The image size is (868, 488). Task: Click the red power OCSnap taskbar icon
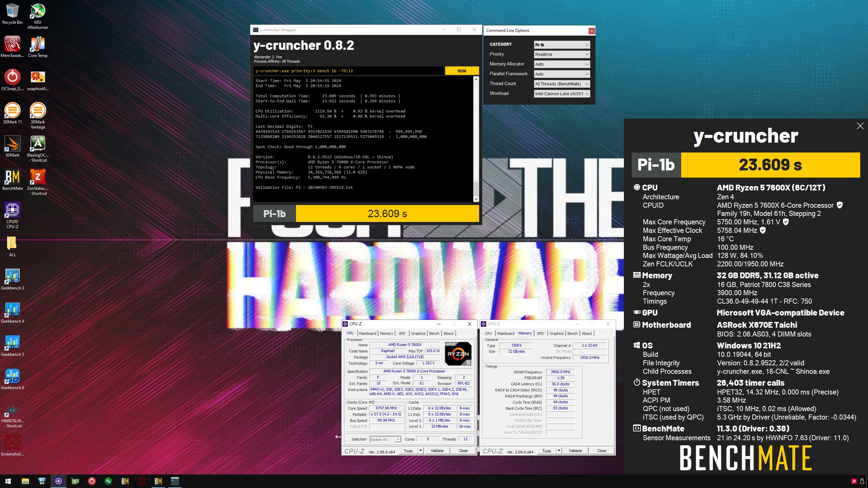tap(92, 481)
